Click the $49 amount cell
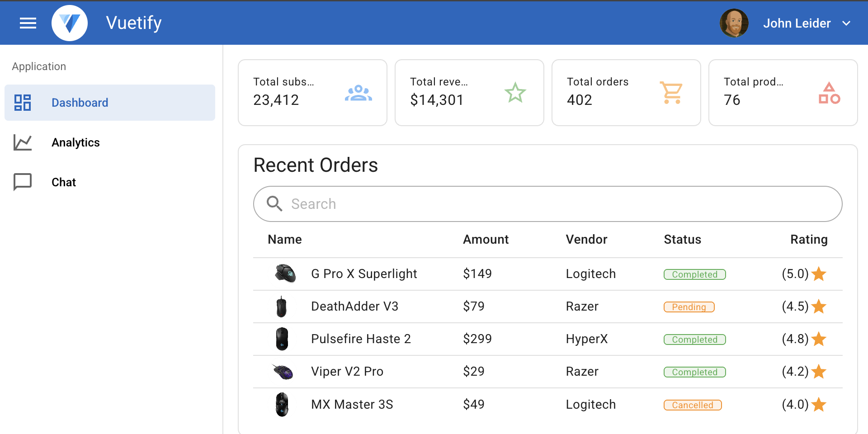 [474, 404]
